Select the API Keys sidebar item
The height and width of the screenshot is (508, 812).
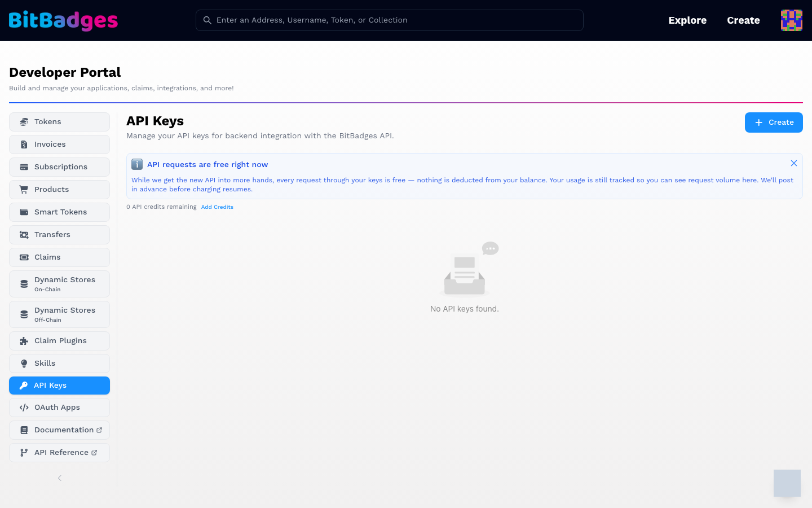pyautogui.click(x=59, y=386)
